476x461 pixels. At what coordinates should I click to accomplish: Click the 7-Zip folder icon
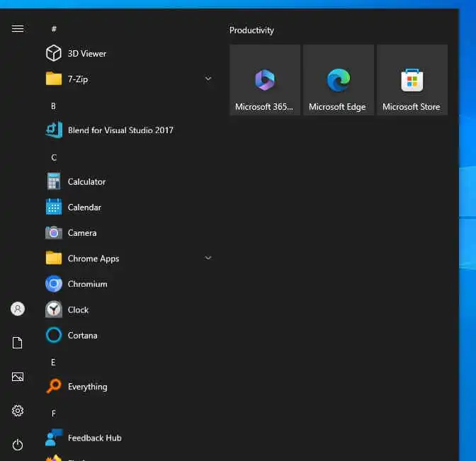point(54,79)
